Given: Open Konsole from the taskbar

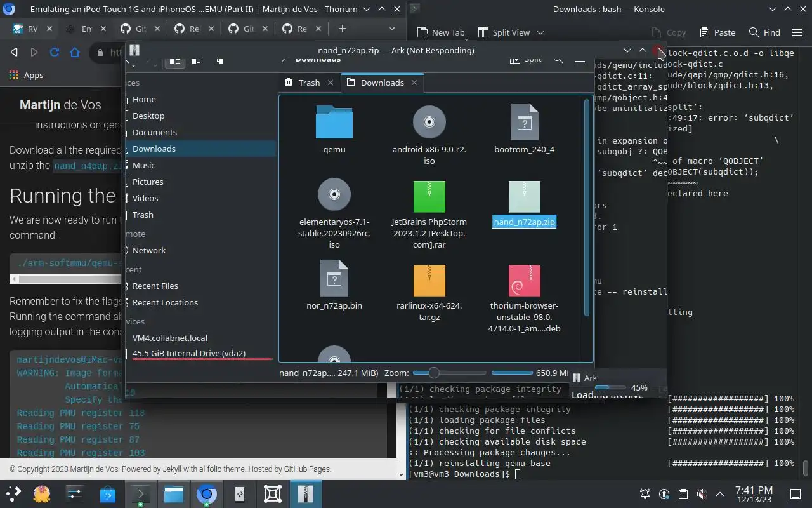Looking at the screenshot, I should 140,493.
